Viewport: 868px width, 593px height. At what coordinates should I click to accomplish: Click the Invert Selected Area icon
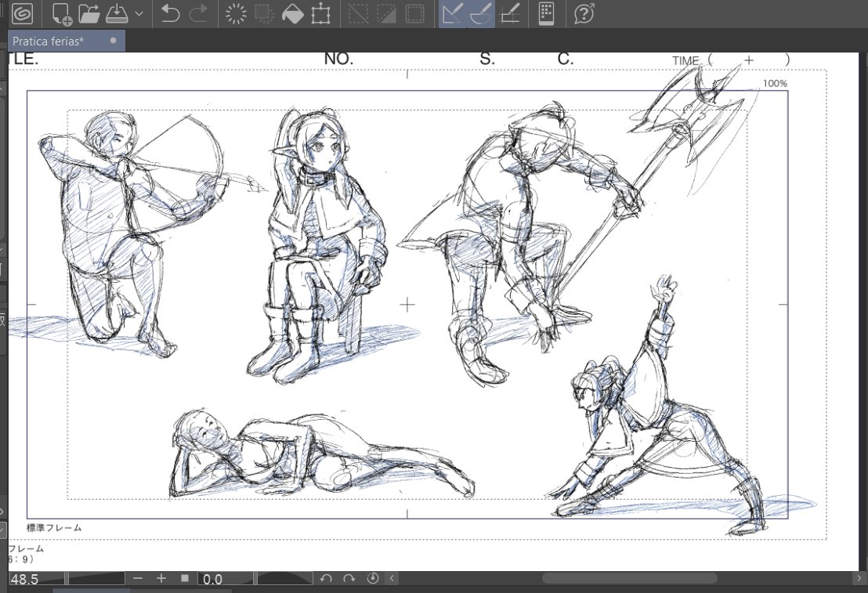[386, 13]
